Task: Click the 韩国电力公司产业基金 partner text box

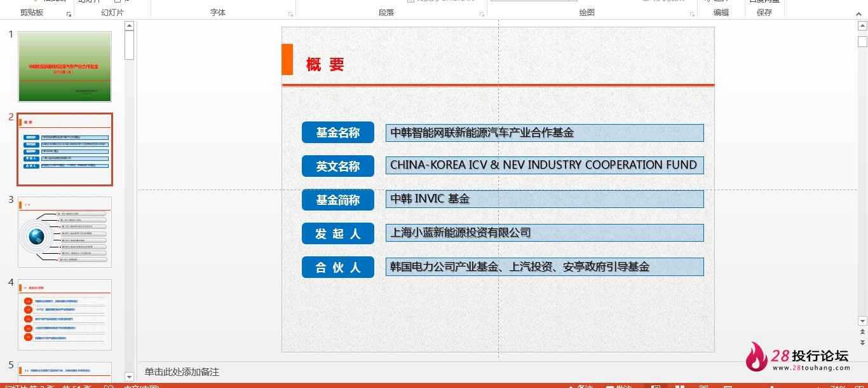Action: point(545,267)
